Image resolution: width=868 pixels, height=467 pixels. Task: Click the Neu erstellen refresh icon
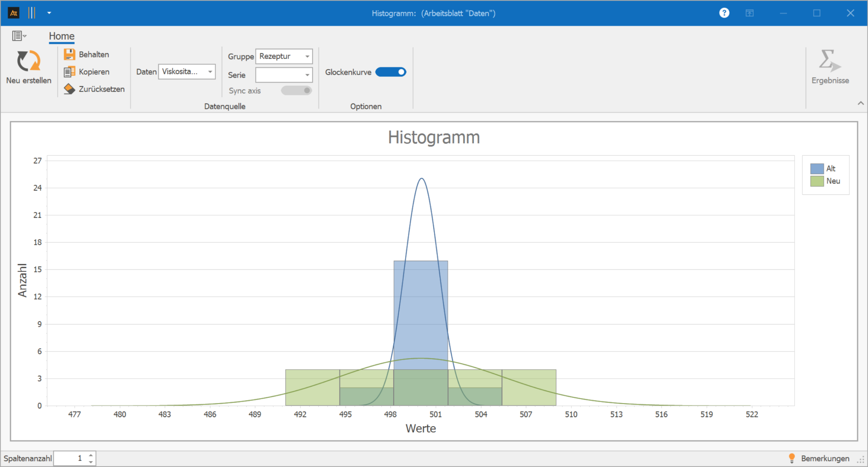pos(28,61)
